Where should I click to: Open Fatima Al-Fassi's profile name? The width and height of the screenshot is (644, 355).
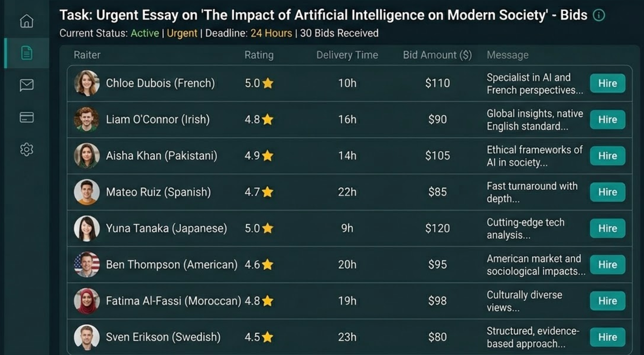point(173,301)
